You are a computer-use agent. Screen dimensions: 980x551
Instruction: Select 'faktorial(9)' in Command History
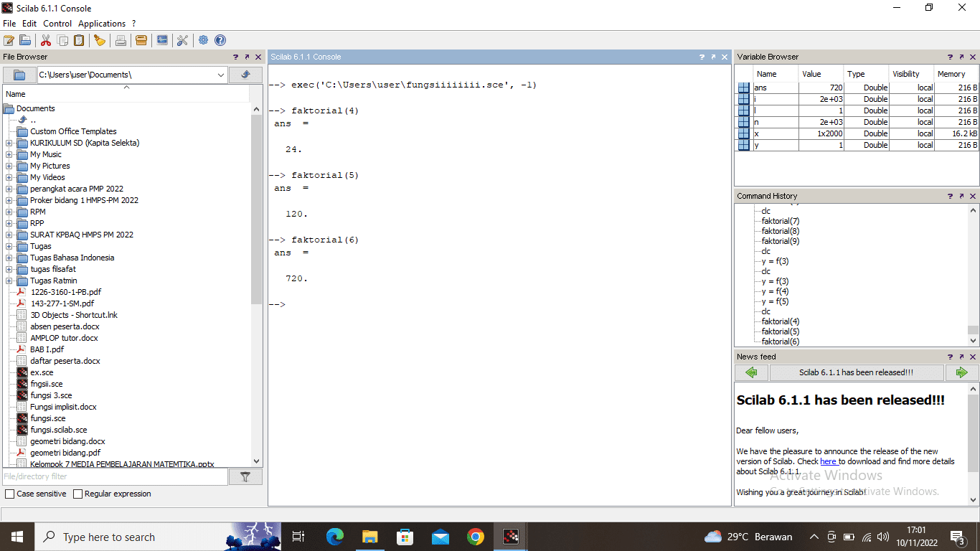[781, 241]
